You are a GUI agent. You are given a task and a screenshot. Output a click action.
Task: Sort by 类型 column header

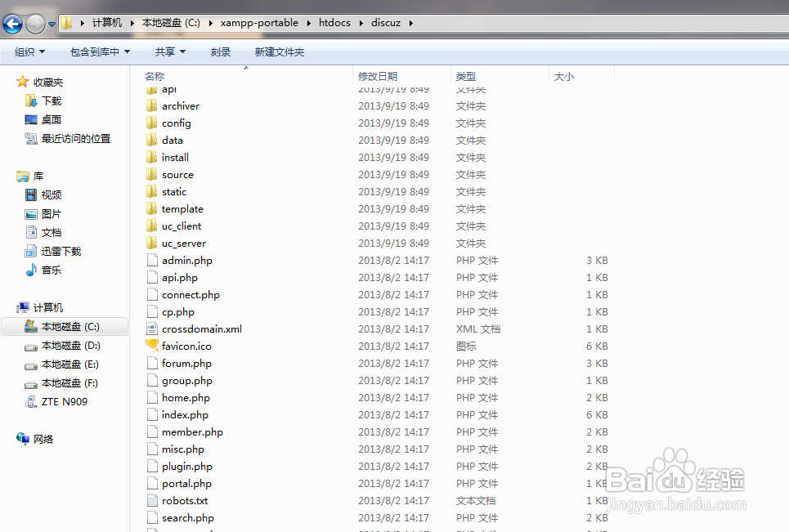[465, 77]
